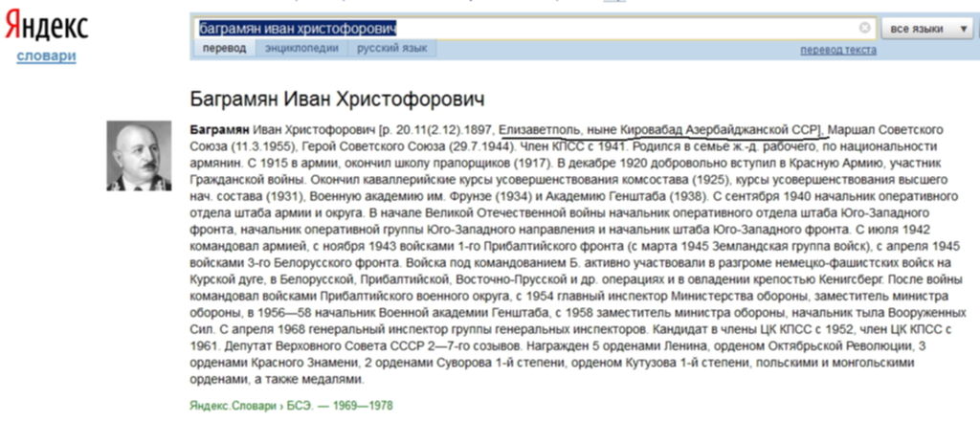Follow the перевод текста link
Screen dimensions: 980x421
click(837, 50)
